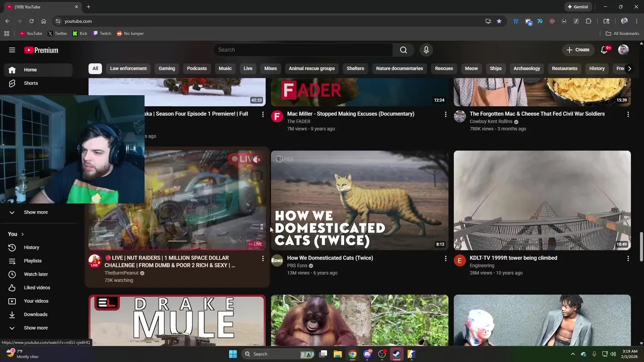This screenshot has height=362, width=644.
Task: Open All Bookmarks folder
Action: click(622, 34)
